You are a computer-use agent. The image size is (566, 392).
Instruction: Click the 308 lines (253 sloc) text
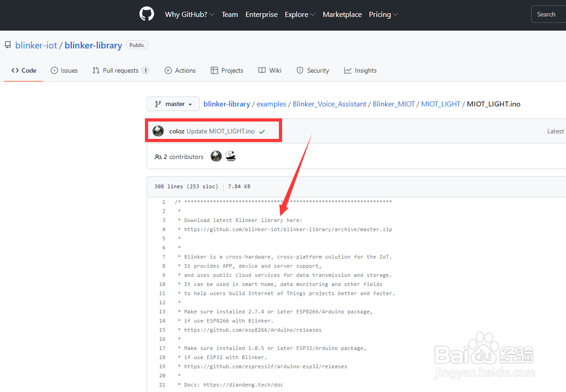click(x=186, y=186)
